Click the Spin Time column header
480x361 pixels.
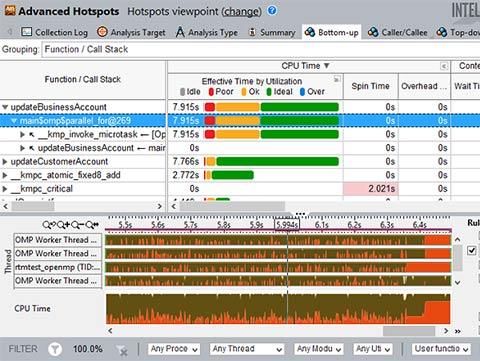(x=371, y=86)
